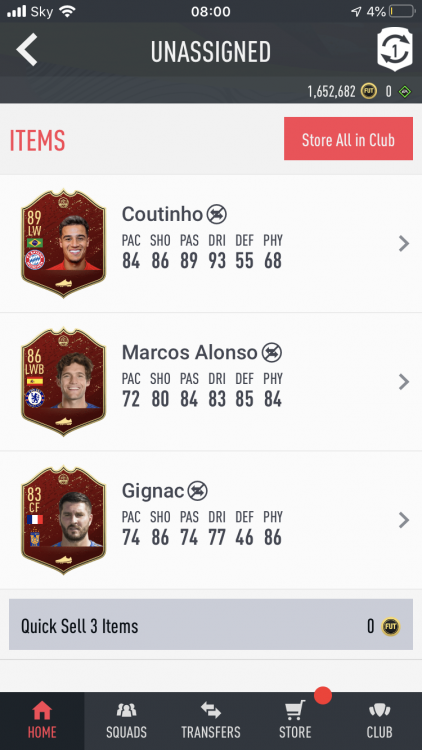Open the Store tab
Image resolution: width=422 pixels, height=750 pixels.
coord(295,721)
